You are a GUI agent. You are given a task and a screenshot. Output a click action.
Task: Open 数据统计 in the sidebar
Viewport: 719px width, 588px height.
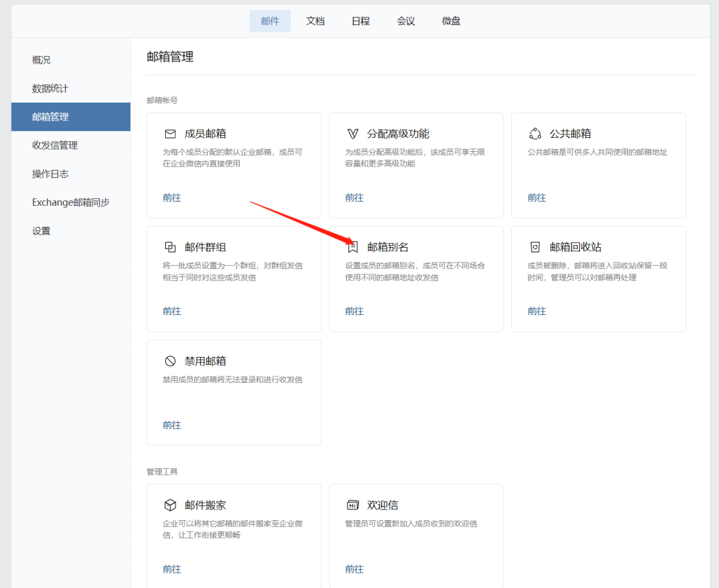point(50,89)
